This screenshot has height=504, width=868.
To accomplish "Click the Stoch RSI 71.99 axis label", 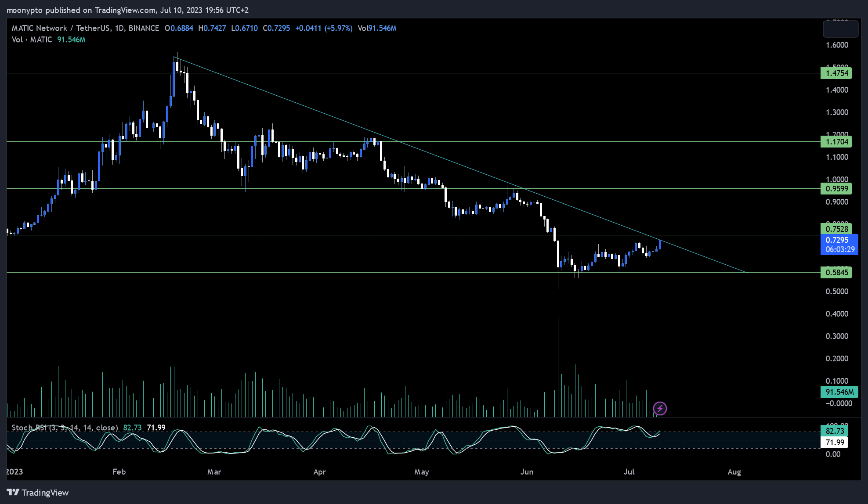I will pos(834,443).
